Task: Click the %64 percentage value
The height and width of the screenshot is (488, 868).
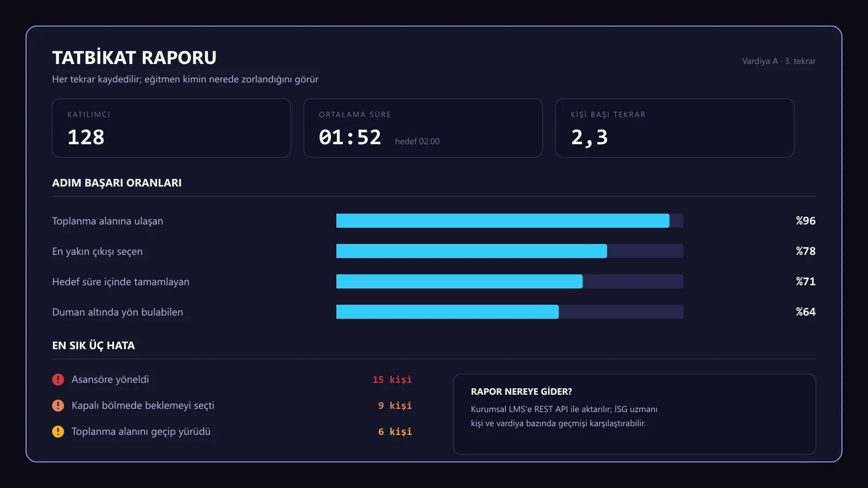Action: coord(806,312)
